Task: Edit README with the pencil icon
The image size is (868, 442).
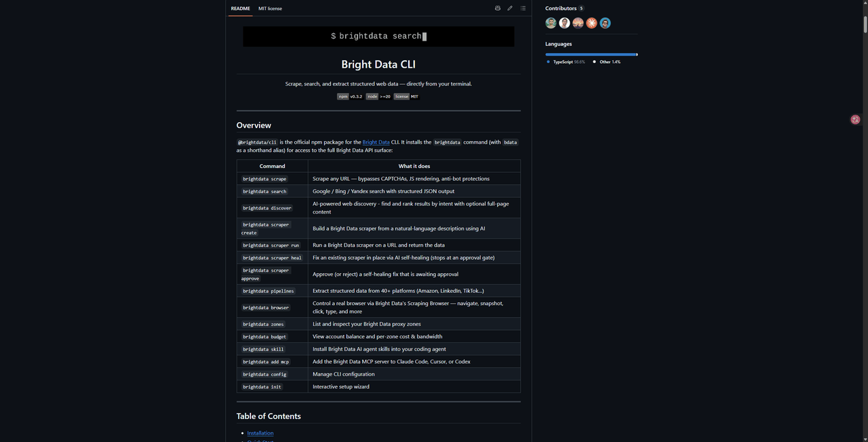Action: tap(510, 8)
